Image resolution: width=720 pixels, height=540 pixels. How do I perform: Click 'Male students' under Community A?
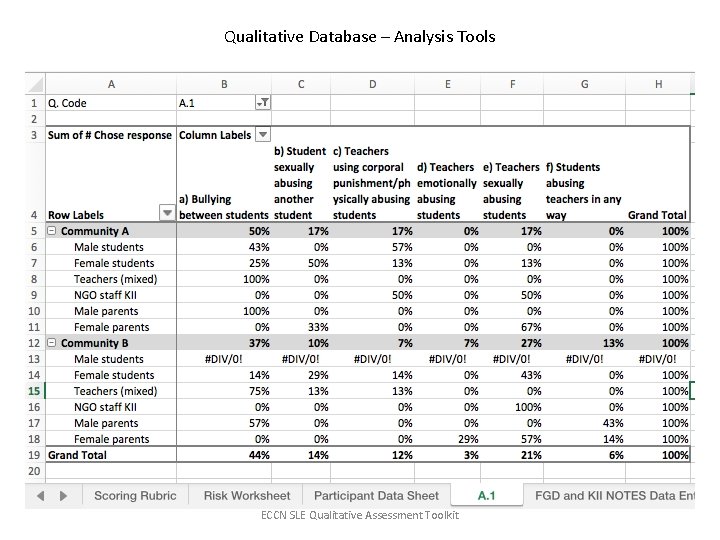(x=109, y=247)
